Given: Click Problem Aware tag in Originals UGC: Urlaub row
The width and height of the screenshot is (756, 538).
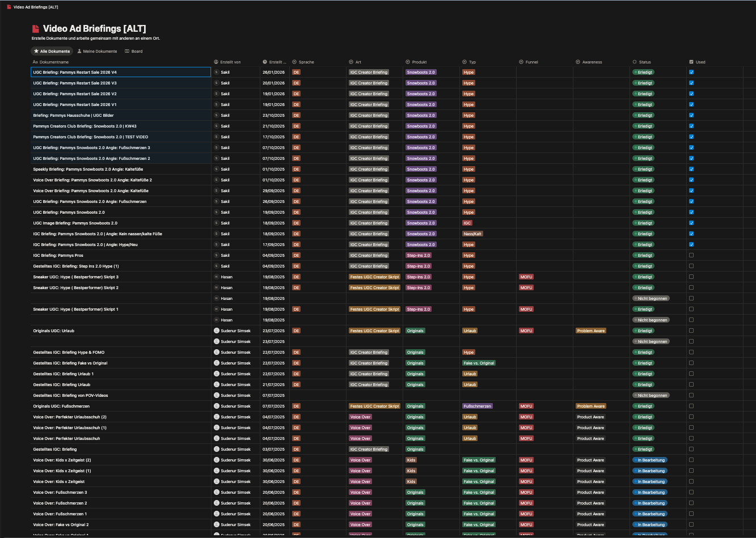Looking at the screenshot, I should (x=591, y=331).
